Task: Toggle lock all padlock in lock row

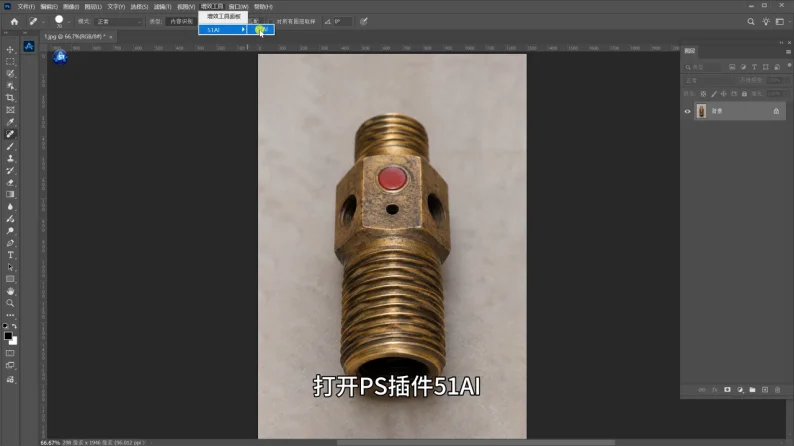Action: [x=744, y=94]
